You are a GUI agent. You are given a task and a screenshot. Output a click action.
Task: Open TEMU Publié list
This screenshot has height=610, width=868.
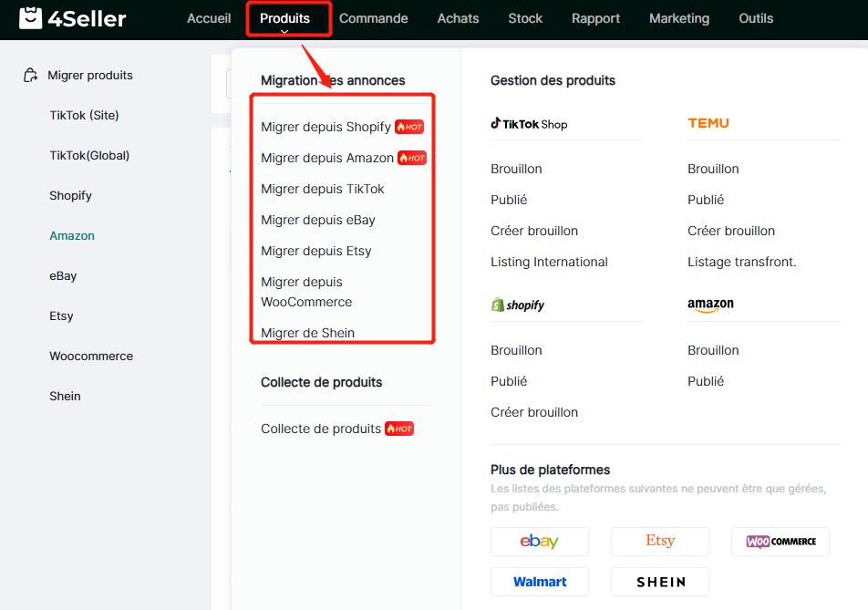pos(706,200)
